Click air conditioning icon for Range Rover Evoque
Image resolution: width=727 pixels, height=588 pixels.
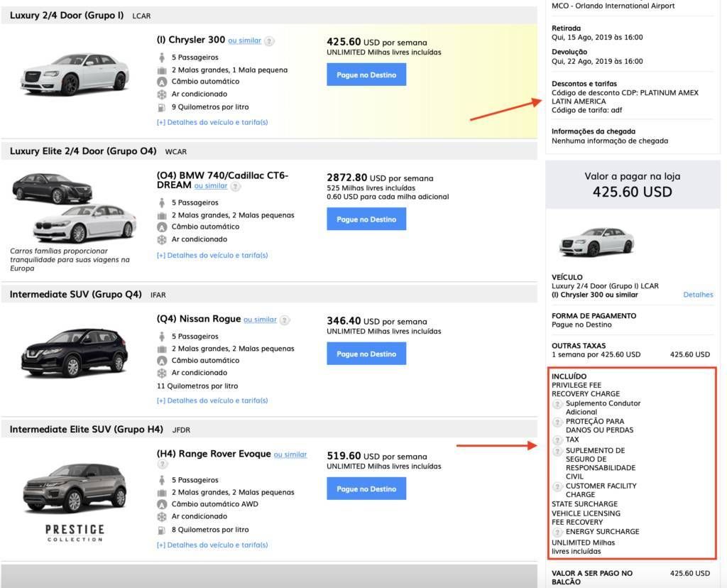coord(162,516)
